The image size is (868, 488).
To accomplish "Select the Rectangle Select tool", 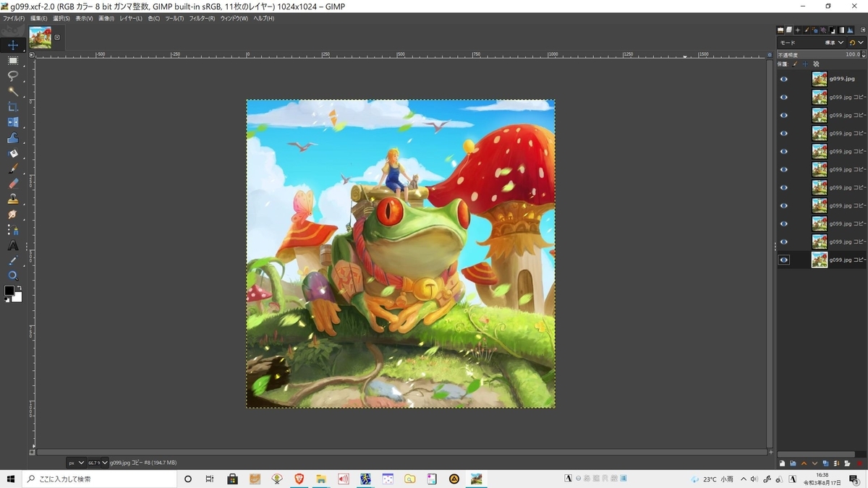I will 12,61.
